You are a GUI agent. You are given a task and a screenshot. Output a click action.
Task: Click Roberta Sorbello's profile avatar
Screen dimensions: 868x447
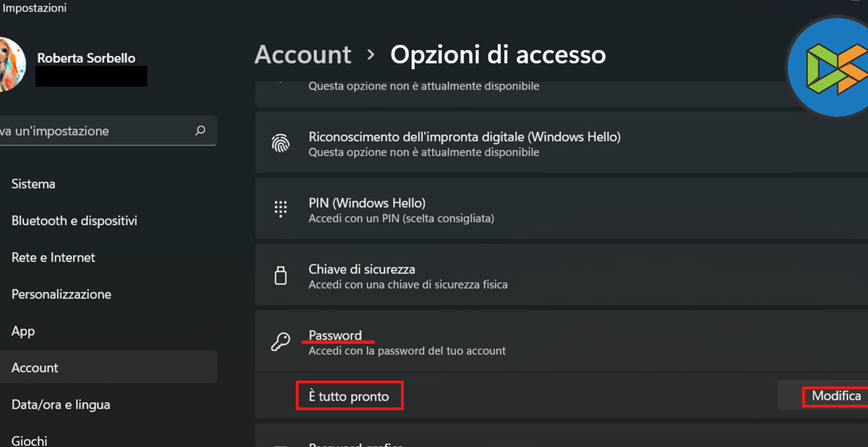pos(11,64)
